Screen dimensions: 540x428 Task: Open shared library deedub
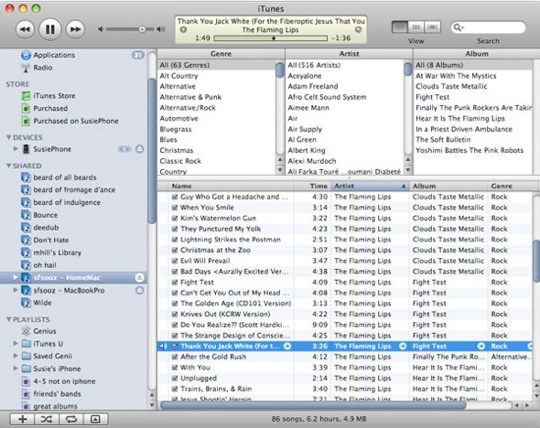(x=46, y=228)
